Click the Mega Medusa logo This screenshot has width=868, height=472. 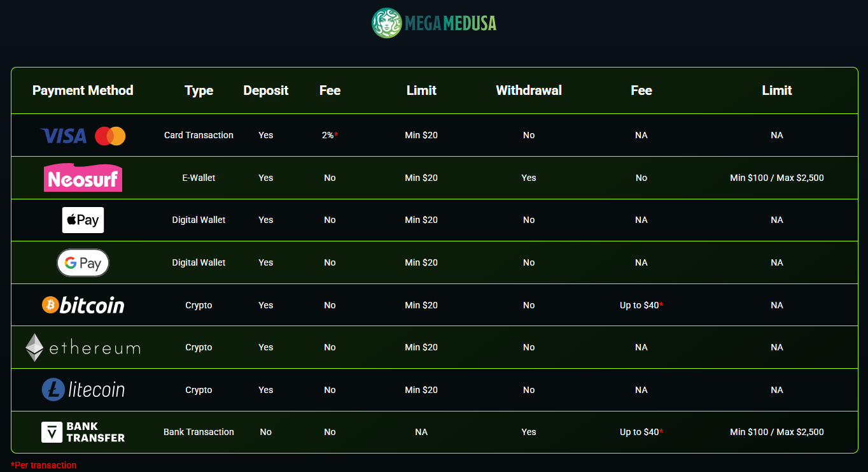point(434,23)
